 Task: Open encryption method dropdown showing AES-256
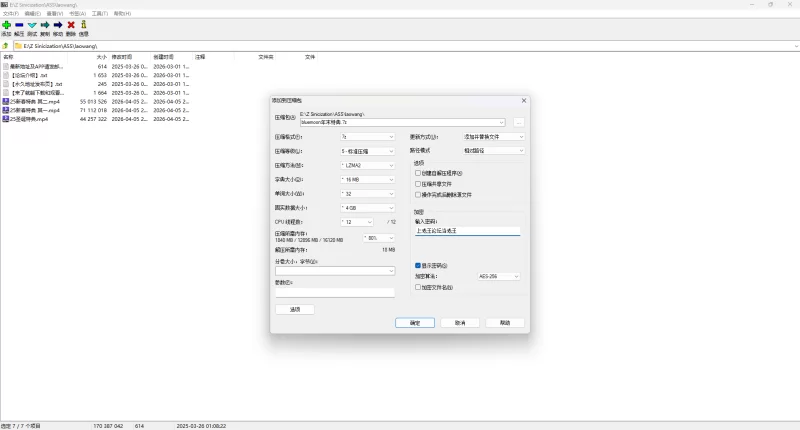pyautogui.click(x=498, y=276)
